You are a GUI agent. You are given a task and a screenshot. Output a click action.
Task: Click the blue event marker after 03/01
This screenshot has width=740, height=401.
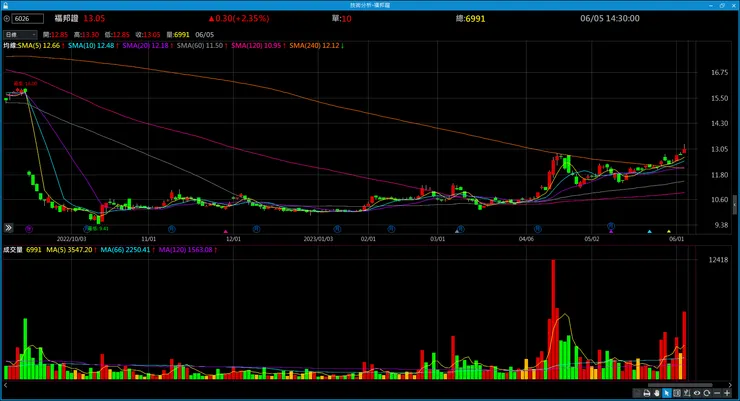point(461,229)
